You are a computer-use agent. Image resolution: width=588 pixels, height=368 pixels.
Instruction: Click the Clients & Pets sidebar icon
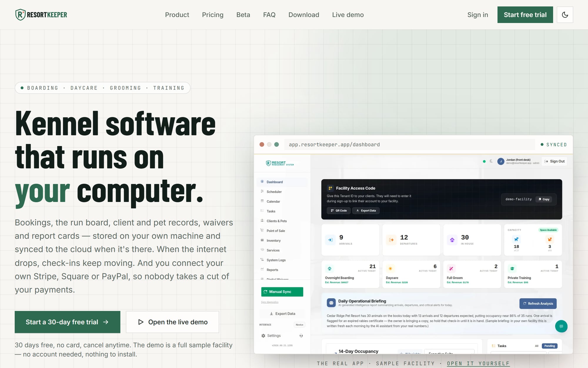262,221
